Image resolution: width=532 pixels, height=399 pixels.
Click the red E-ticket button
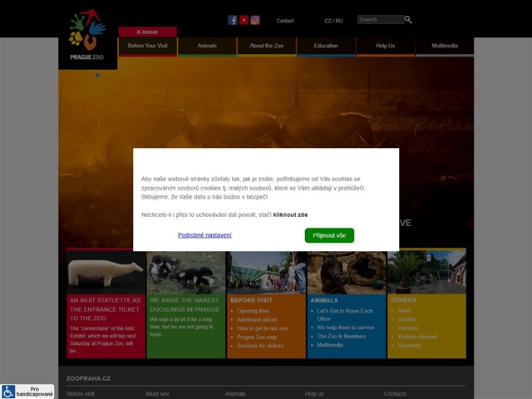(147, 32)
